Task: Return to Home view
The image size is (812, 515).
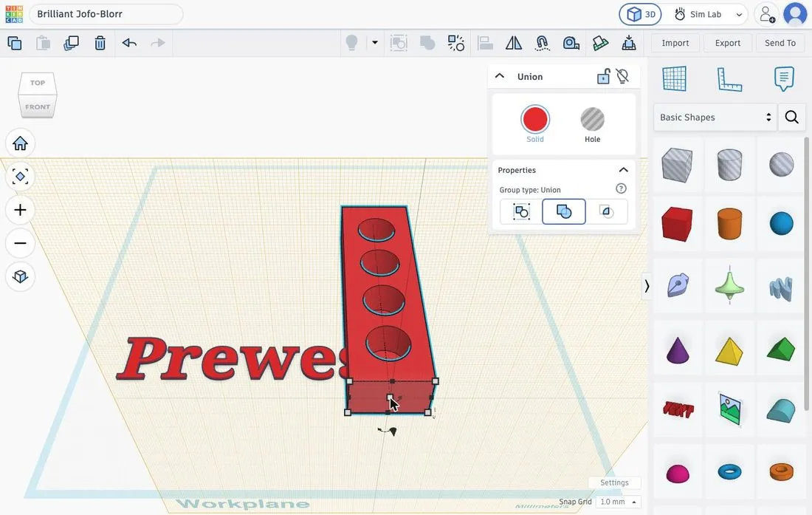Action: [x=20, y=143]
